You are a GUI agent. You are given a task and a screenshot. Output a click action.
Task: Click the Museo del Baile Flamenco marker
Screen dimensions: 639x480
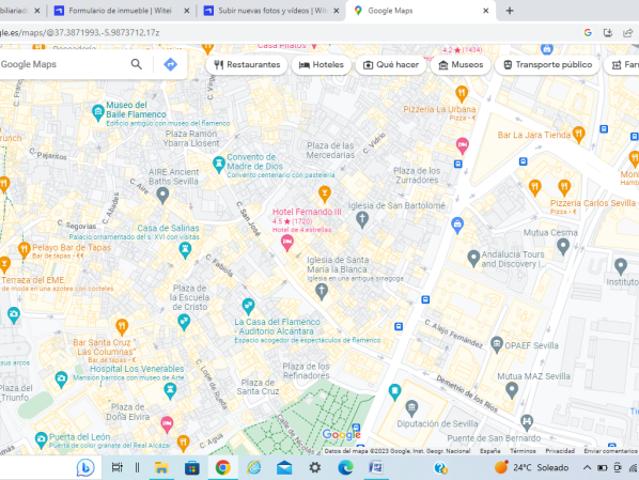point(98,112)
